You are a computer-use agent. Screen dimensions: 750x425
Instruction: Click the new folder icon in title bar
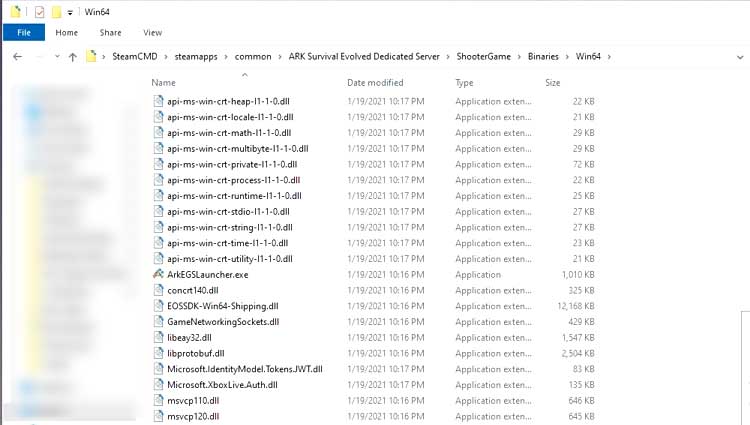coord(56,12)
